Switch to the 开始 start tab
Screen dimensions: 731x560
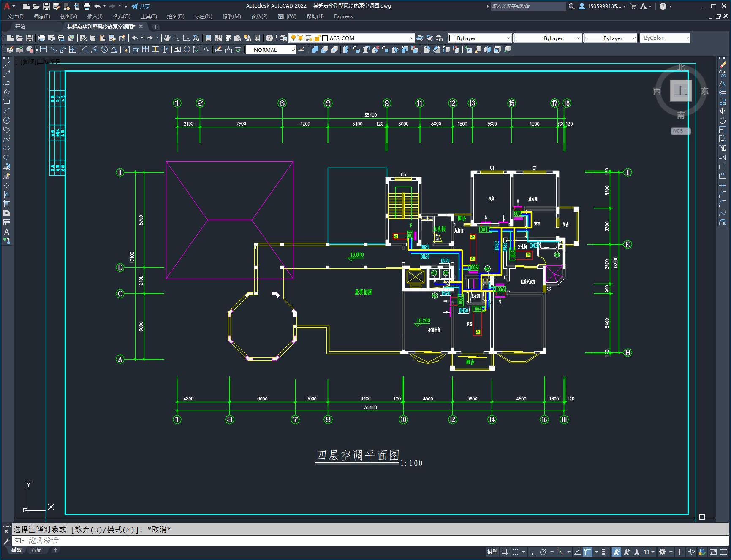20,27
